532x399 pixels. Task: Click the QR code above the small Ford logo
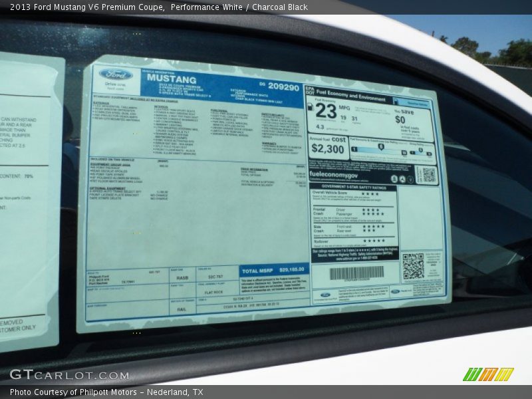coord(413,265)
